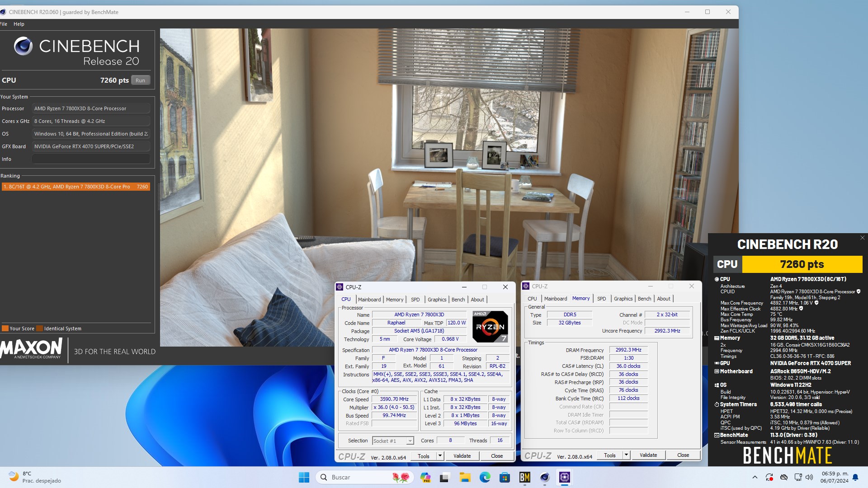
Task: Switch to the CPU tab in the CPU-Z Memory tab window
Action: pos(532,299)
